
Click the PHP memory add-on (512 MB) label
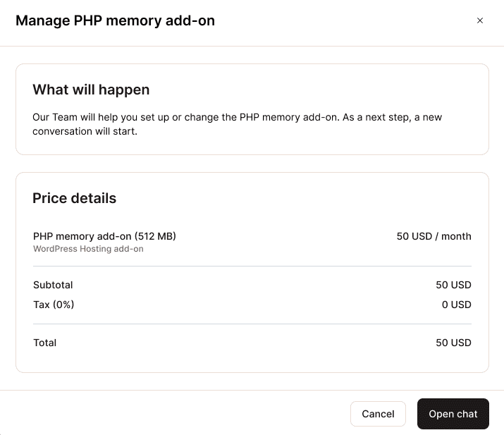coord(104,236)
